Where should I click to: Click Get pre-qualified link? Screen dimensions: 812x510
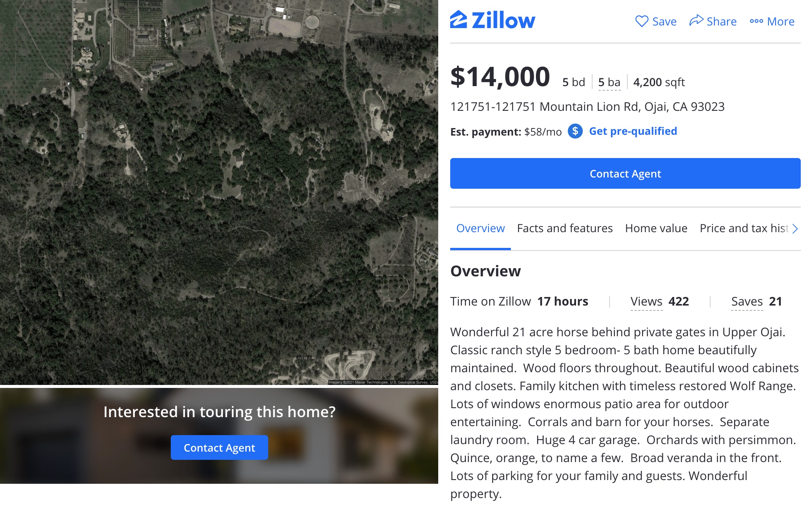pyautogui.click(x=633, y=131)
